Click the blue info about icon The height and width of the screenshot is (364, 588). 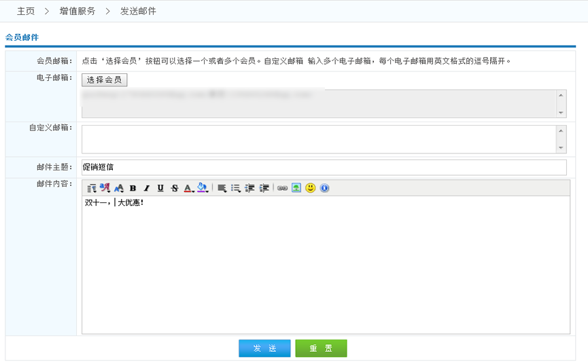(325, 188)
